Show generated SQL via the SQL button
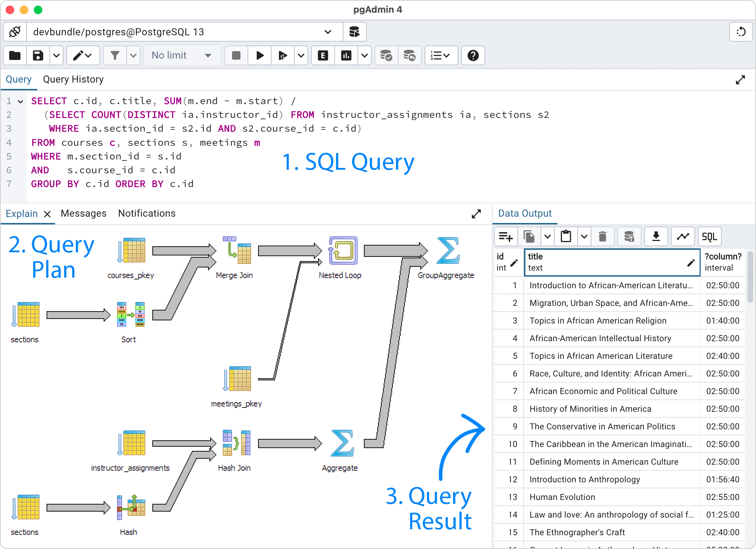Screen dimensions: 756x549 (709, 236)
